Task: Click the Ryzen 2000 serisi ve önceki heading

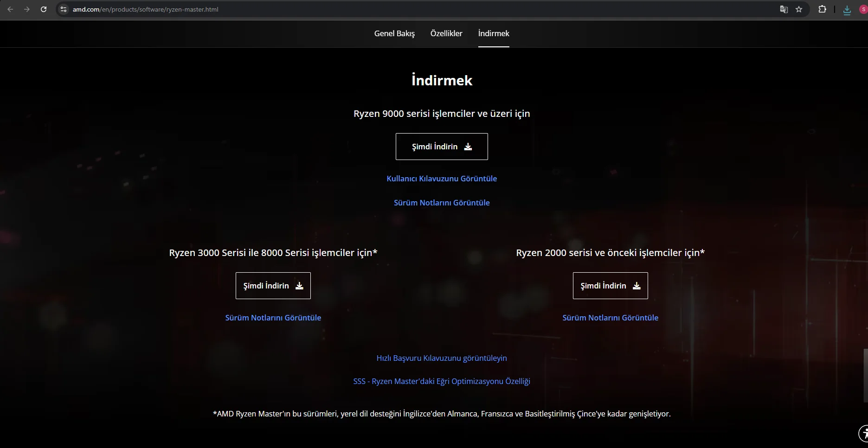Action: (x=611, y=253)
